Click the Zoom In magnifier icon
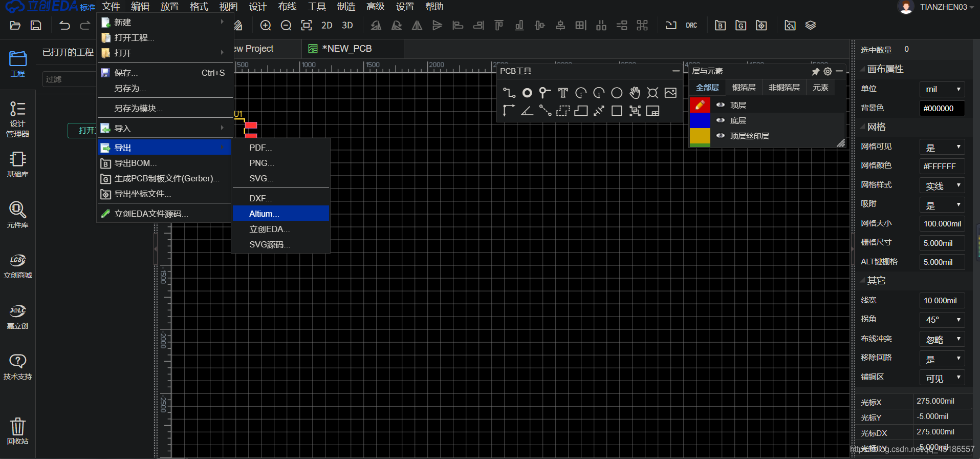 click(x=266, y=25)
